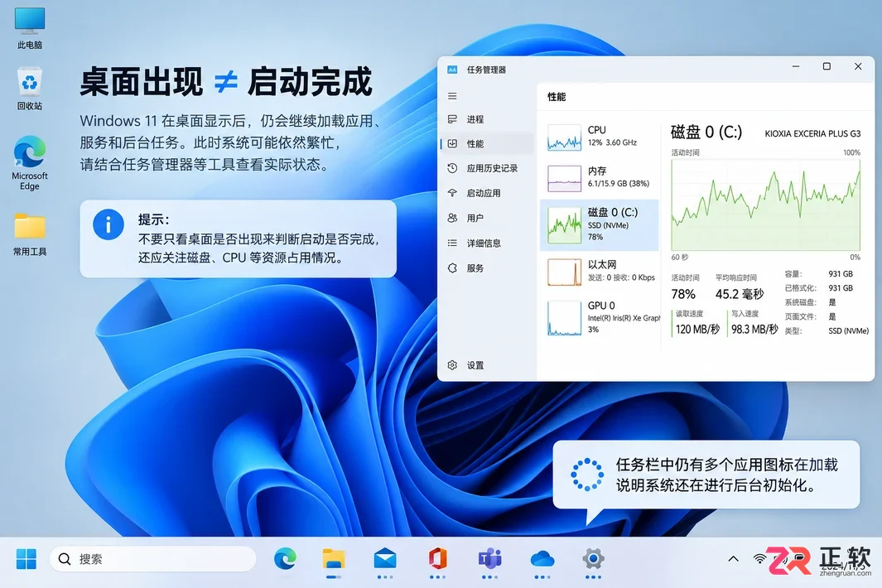Image resolution: width=882 pixels, height=588 pixels.
Task: Open Microsoft Teams from the taskbar
Action: coord(489,559)
